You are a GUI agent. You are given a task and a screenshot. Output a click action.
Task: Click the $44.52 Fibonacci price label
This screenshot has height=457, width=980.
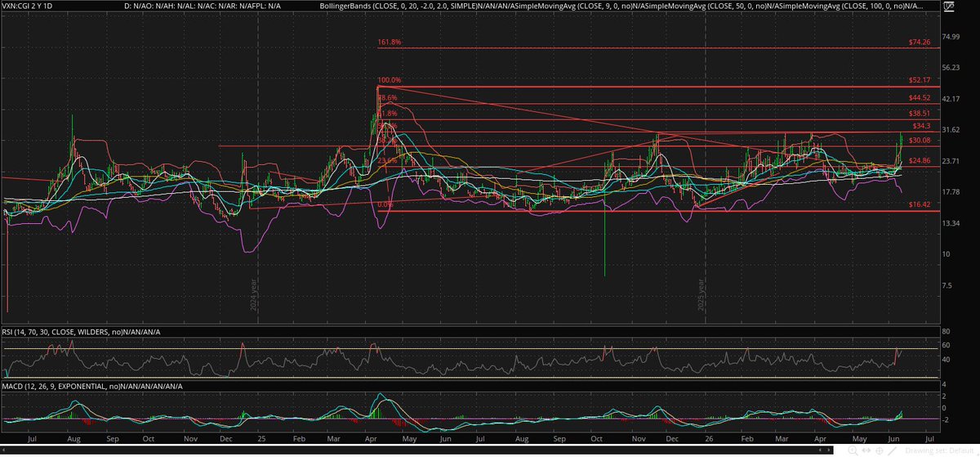click(920, 97)
